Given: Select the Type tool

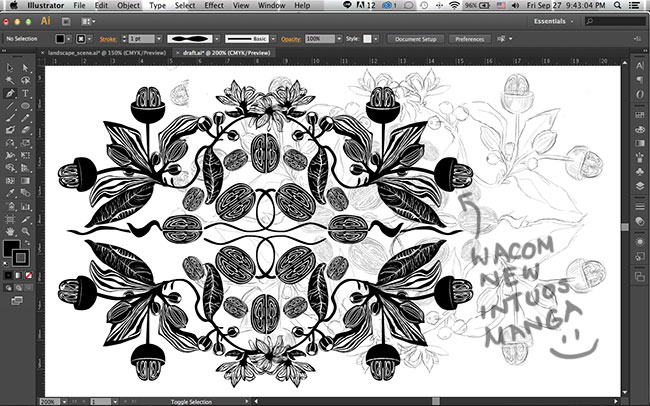Looking at the screenshot, I should (25, 93).
